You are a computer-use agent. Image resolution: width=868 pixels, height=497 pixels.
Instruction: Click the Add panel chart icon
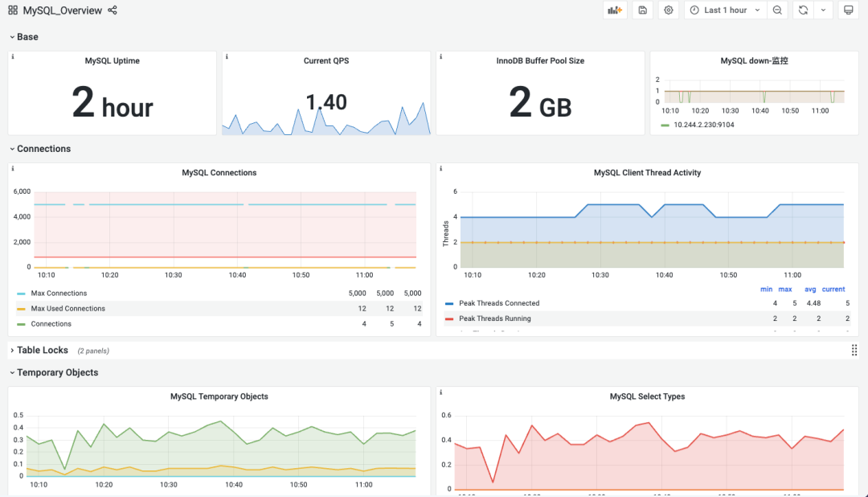click(615, 10)
